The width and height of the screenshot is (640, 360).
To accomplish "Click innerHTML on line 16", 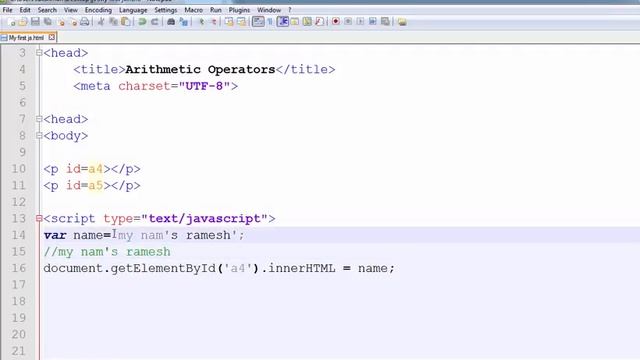I will tap(302, 268).
